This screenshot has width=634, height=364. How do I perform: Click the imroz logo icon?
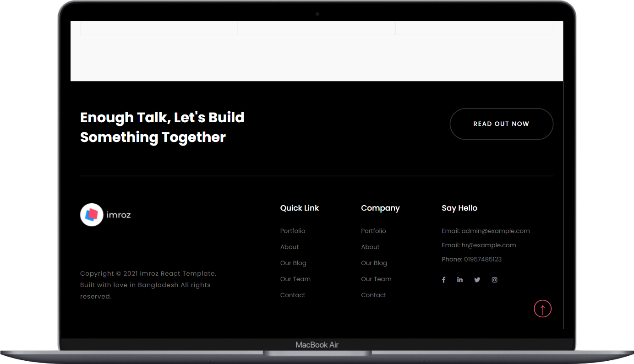(x=92, y=215)
